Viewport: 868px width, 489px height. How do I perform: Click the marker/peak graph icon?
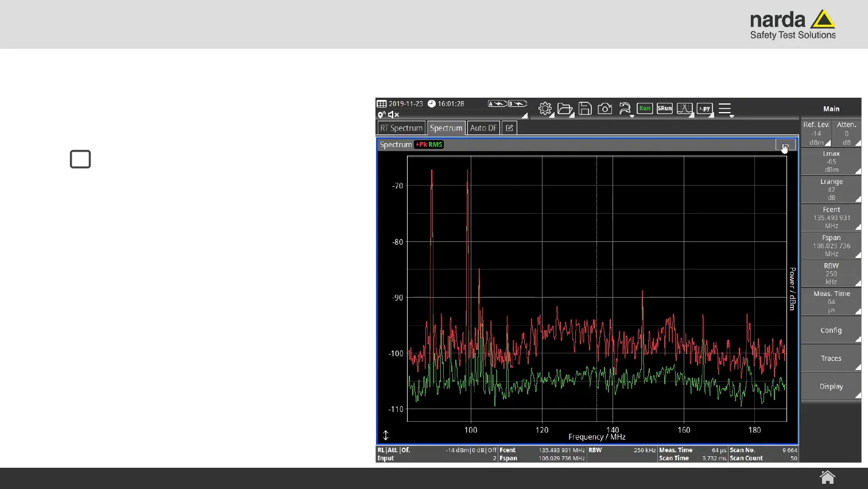pyautogui.click(x=684, y=109)
